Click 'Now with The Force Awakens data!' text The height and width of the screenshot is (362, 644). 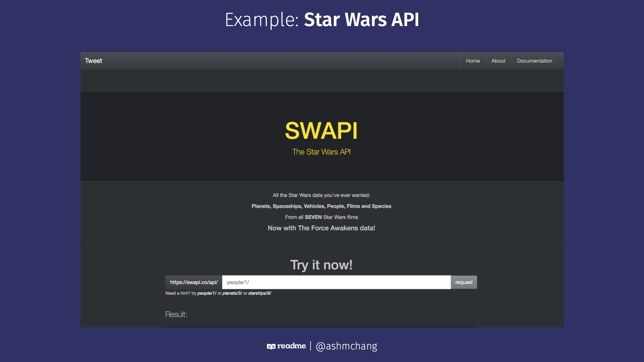tap(322, 228)
